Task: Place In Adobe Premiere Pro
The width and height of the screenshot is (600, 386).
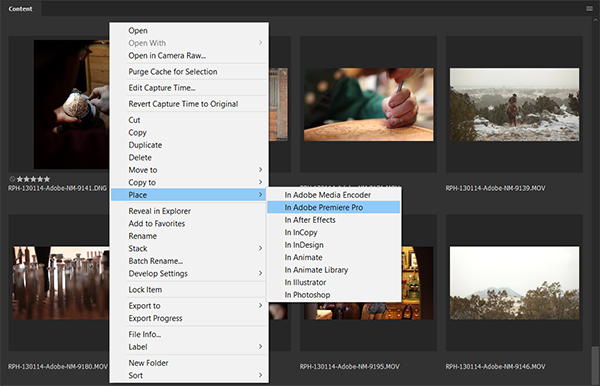Action: click(x=334, y=207)
